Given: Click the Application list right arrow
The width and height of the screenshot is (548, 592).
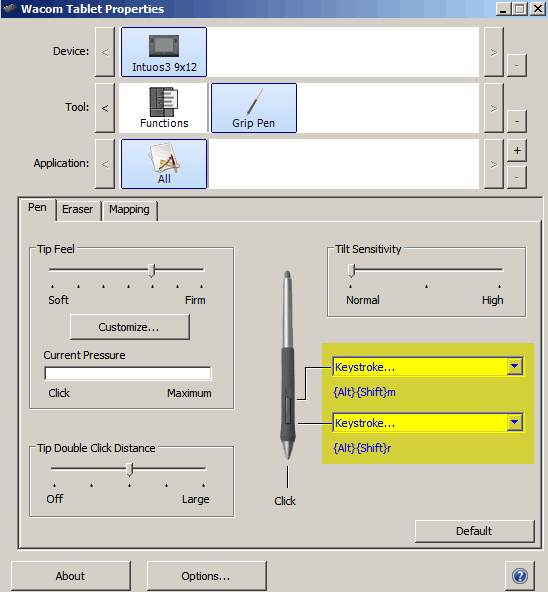Looking at the screenshot, I should click(494, 164).
